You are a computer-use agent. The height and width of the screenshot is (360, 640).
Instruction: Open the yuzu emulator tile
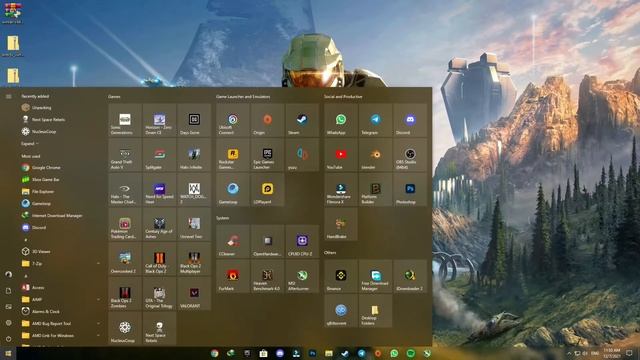click(302, 155)
